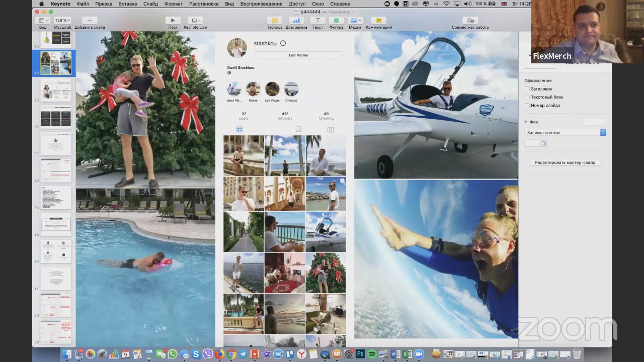The height and width of the screenshot is (362, 644).
Task: Select slide 19 thumbnail in navigator
Action: pyautogui.click(x=56, y=63)
